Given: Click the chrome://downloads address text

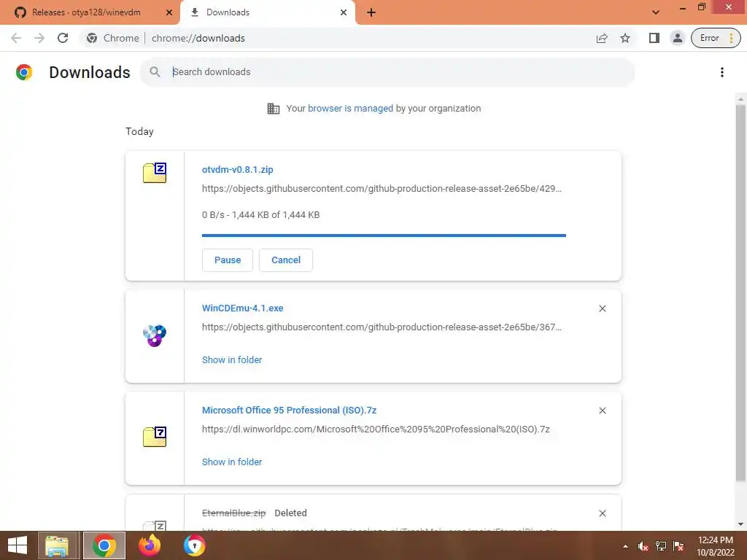Looking at the screenshot, I should tap(198, 38).
